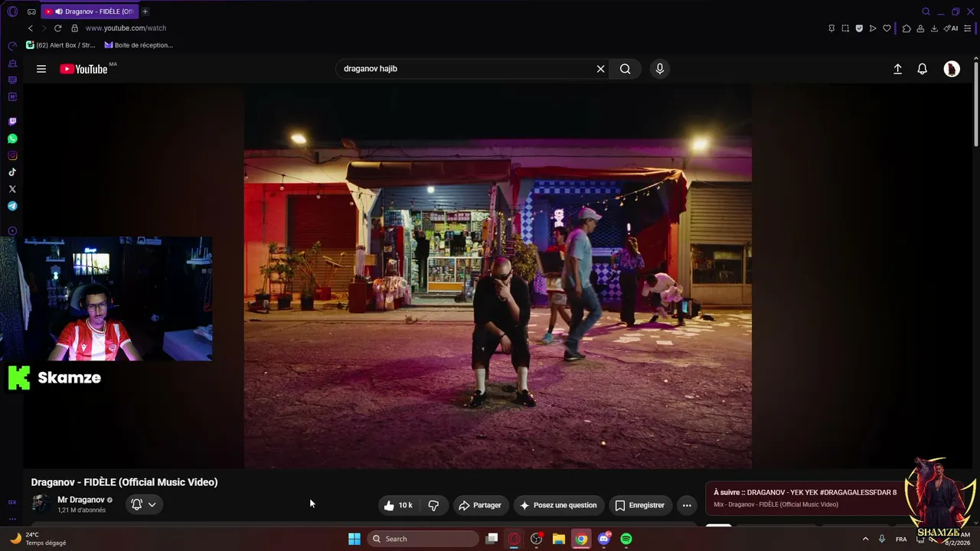Open more actions three-dot menu
The height and width of the screenshot is (551, 980).
pos(687,505)
